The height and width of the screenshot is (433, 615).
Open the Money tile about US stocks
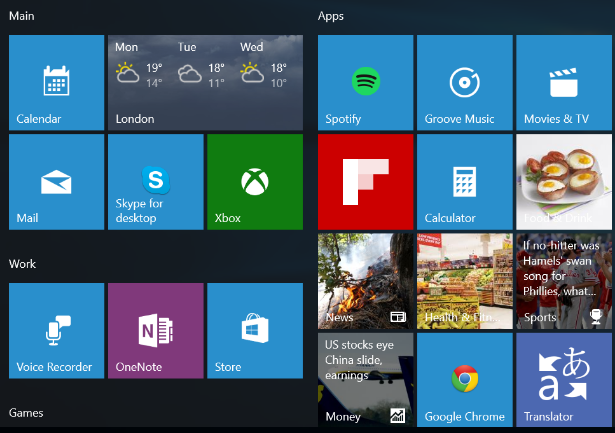[x=366, y=380]
